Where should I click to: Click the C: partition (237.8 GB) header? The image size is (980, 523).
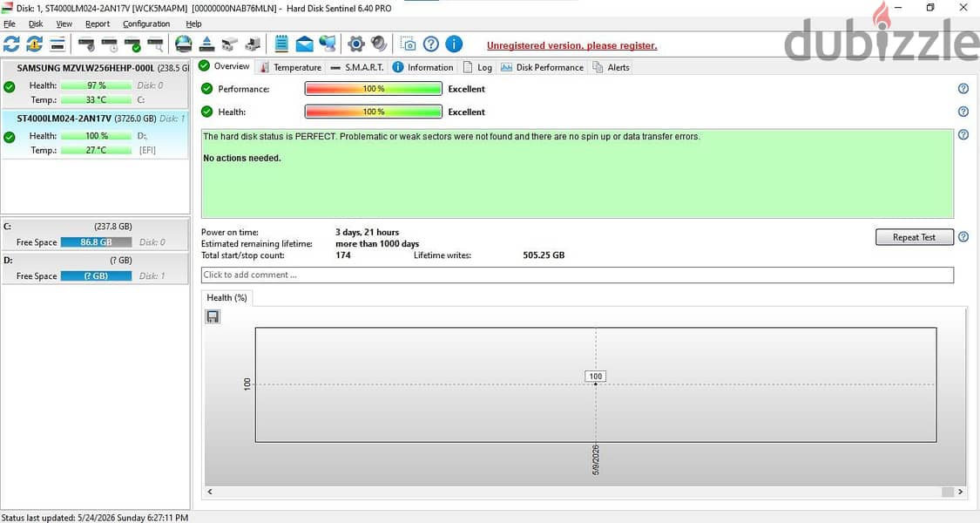(95, 227)
